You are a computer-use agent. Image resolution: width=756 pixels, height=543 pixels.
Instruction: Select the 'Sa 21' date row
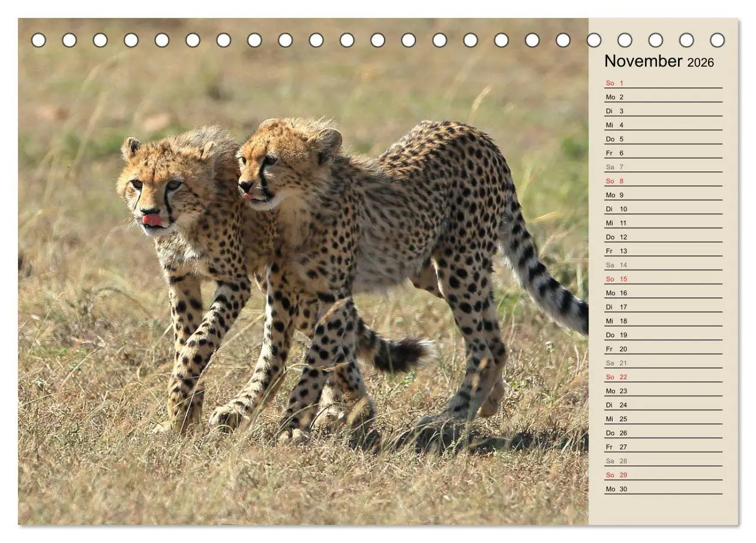(663, 363)
